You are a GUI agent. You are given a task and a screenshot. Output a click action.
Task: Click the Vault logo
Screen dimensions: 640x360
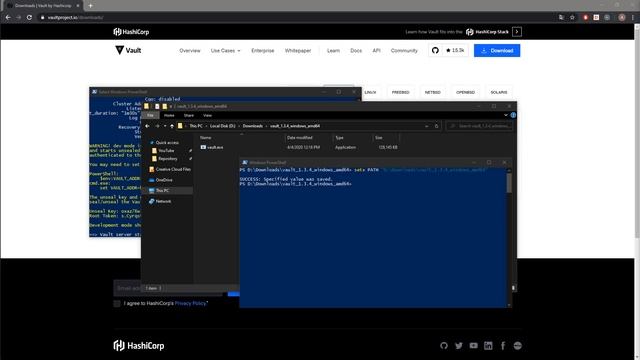(x=128, y=50)
